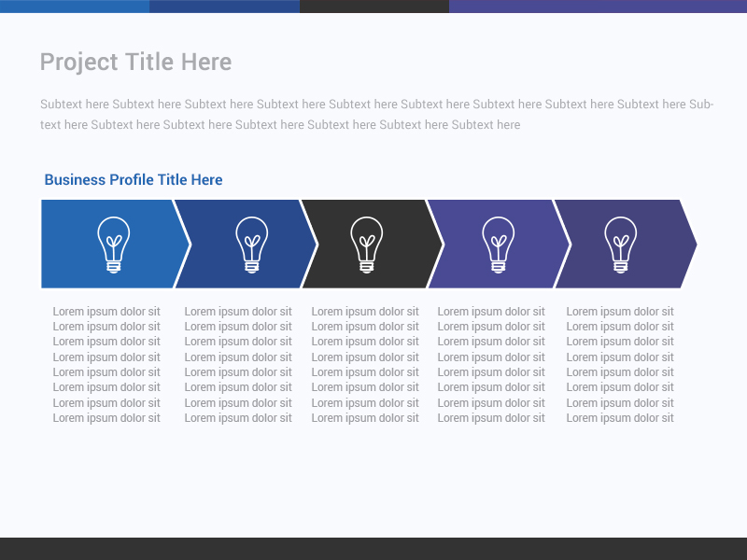Click the lightbulb icon in the first blue arrow
747x560 pixels.
pyautogui.click(x=113, y=244)
